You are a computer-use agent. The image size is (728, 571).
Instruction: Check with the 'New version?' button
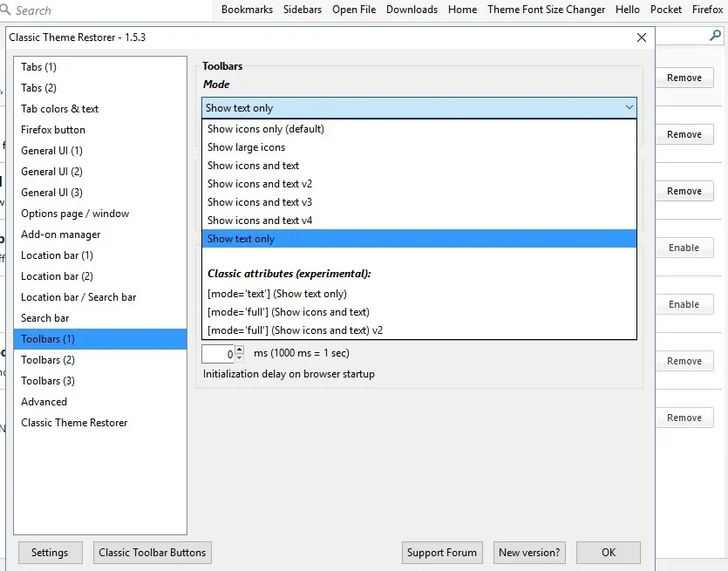pos(529,553)
